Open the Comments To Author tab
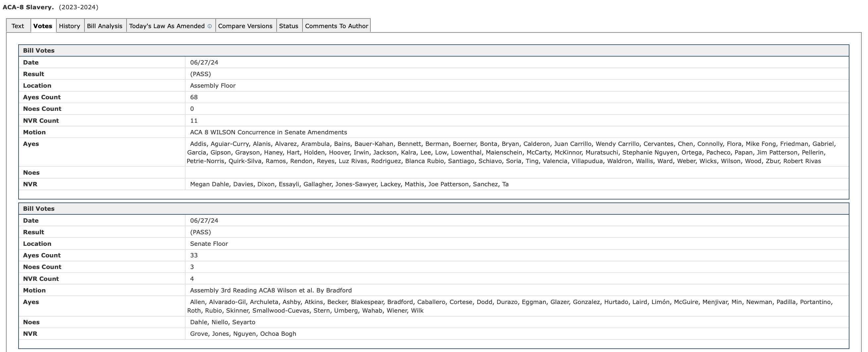 click(336, 26)
